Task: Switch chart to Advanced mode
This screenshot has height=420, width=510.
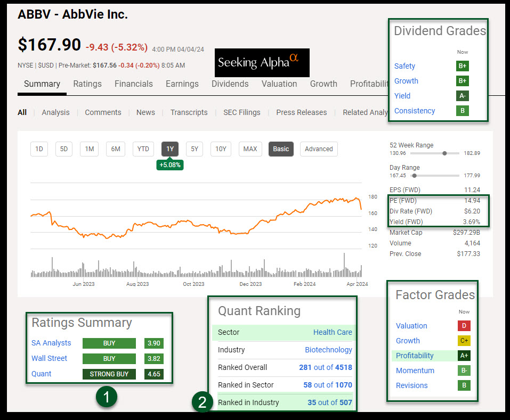Action: tap(319, 149)
